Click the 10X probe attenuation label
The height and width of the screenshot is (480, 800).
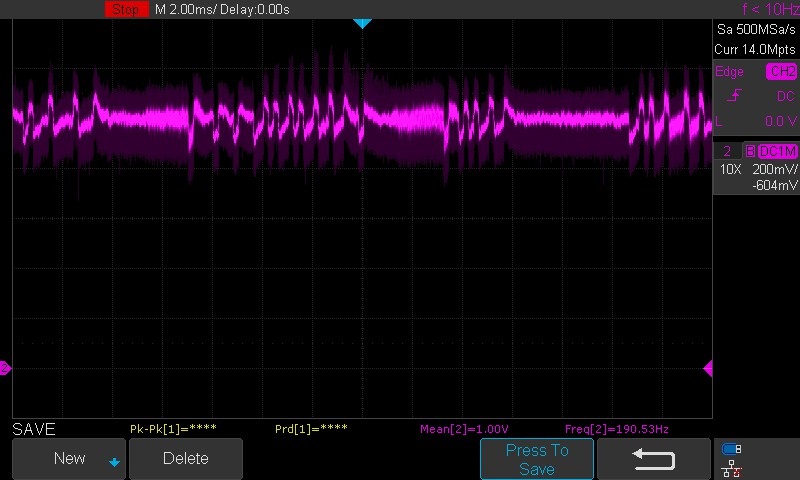click(x=731, y=169)
